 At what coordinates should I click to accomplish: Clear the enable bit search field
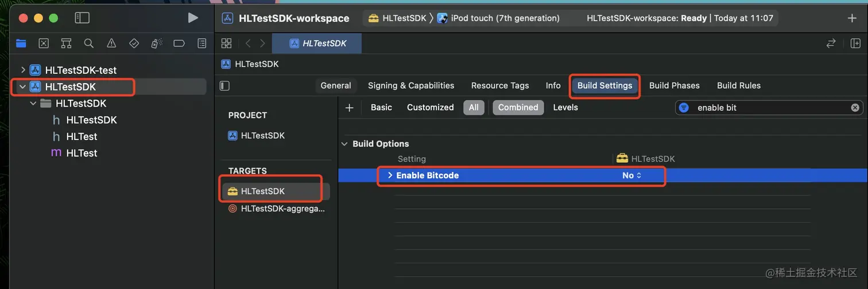click(x=855, y=107)
